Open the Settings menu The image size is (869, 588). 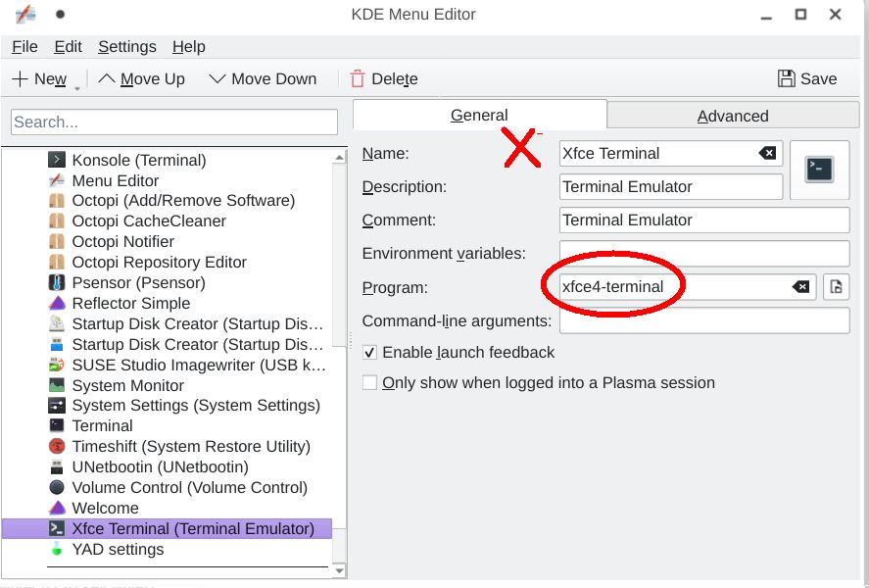coord(127,46)
